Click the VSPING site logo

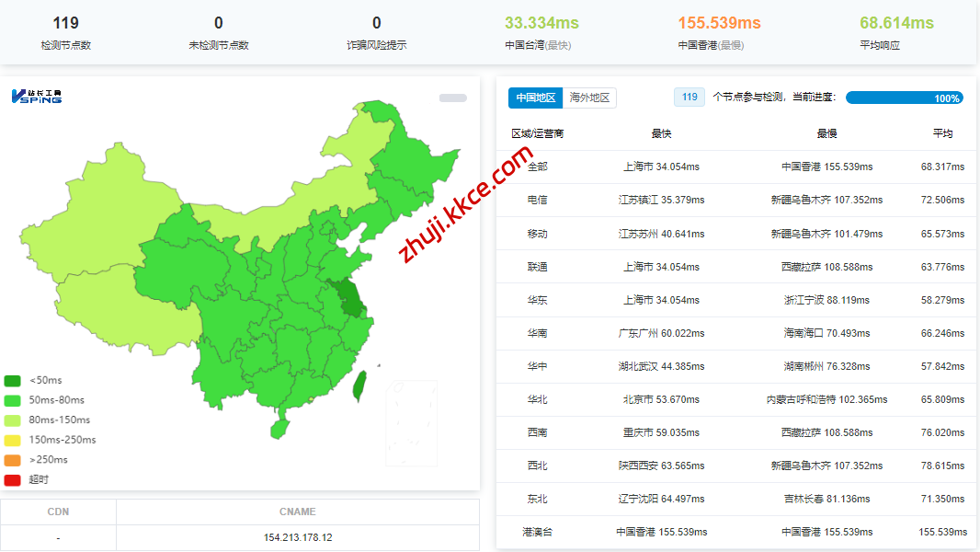[x=37, y=96]
